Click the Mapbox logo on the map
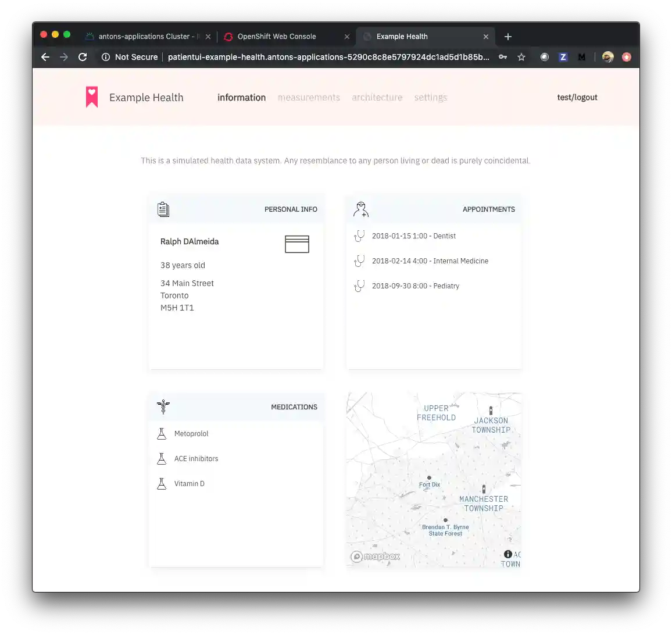The image size is (672, 635). pos(375,556)
